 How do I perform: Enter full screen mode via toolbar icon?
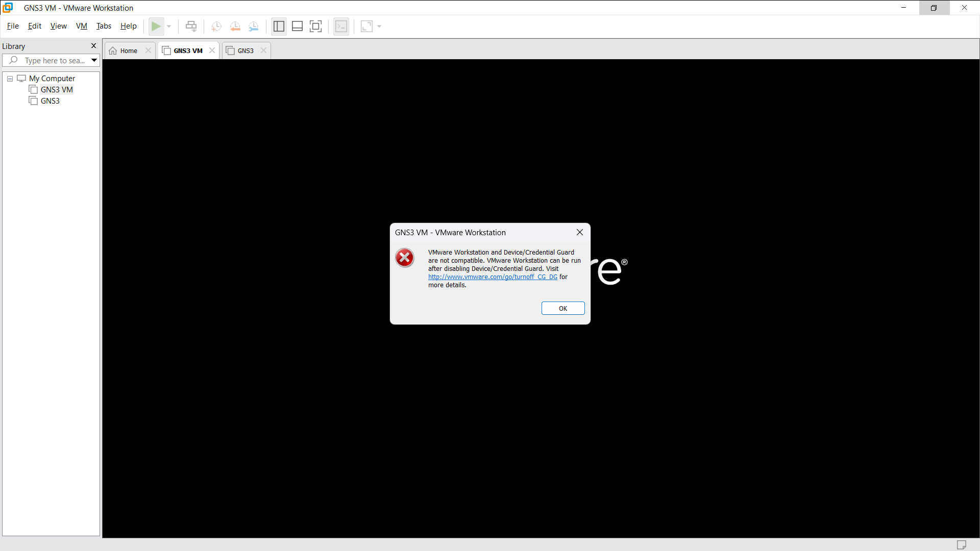tap(315, 26)
